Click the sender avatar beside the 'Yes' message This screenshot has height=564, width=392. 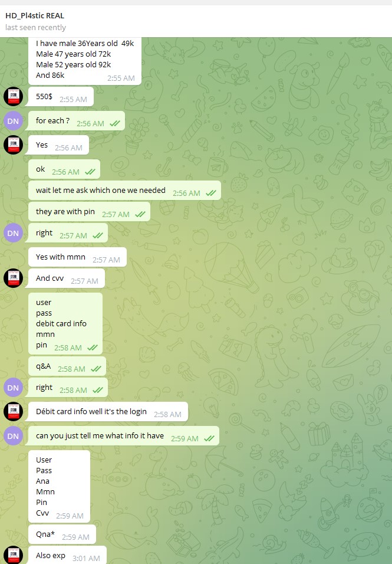coord(14,145)
